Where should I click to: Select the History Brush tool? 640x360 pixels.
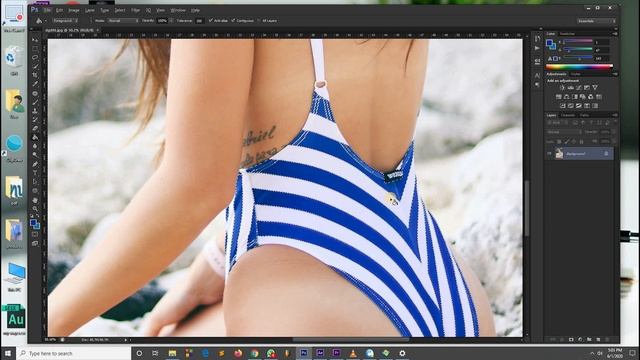[x=35, y=119]
